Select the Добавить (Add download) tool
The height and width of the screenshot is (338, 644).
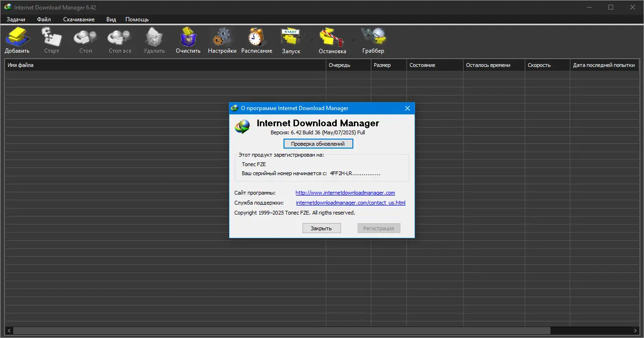(x=17, y=39)
